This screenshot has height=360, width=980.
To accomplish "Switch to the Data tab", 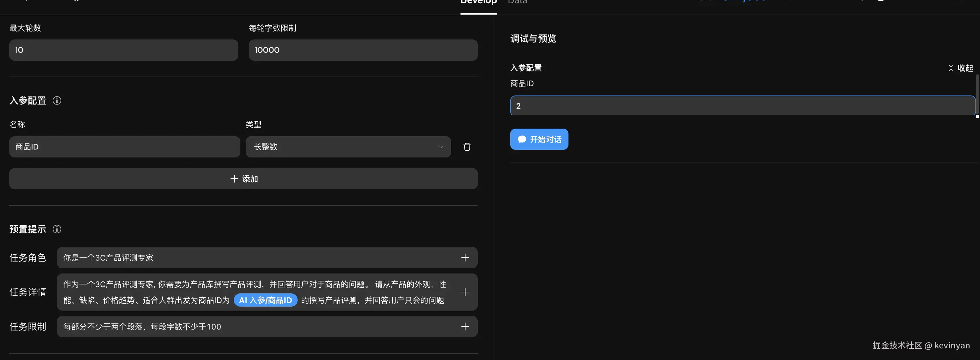I will 517,3.
